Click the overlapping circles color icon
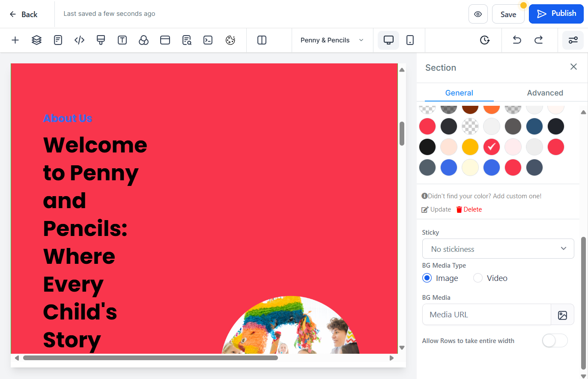The width and height of the screenshot is (588, 379). [143, 40]
